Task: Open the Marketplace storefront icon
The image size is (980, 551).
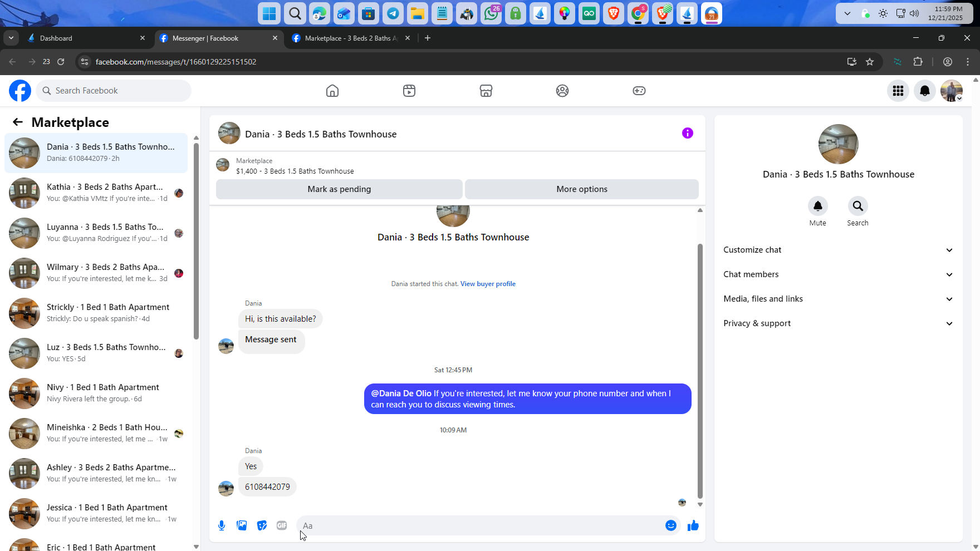Action: (x=486, y=91)
